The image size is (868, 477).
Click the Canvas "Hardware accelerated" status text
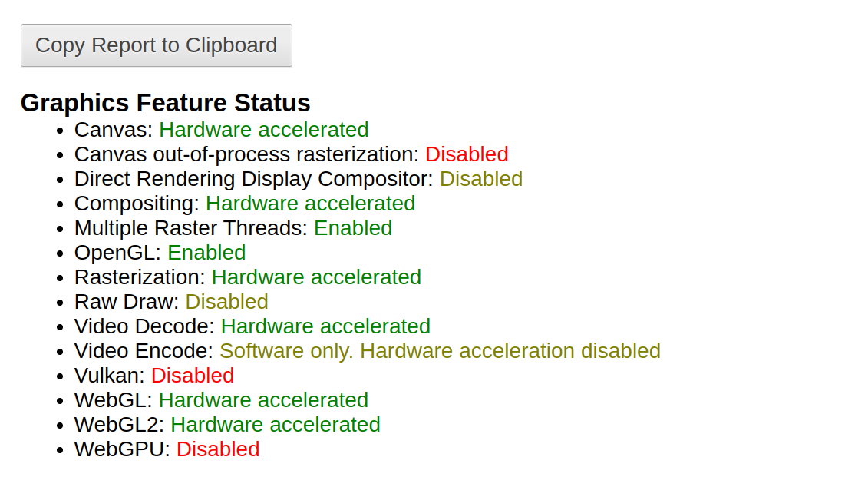[x=263, y=130]
